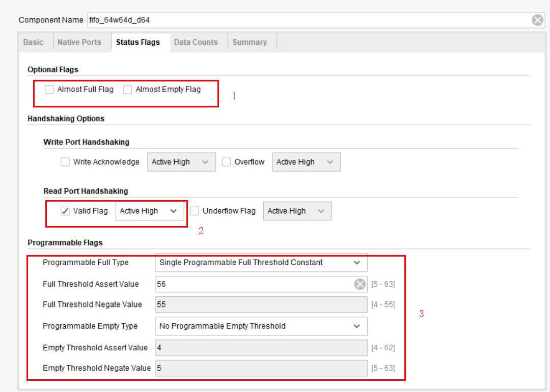This screenshot has width=550, height=392.
Task: Click the Valid Flag label text
Action: point(90,211)
